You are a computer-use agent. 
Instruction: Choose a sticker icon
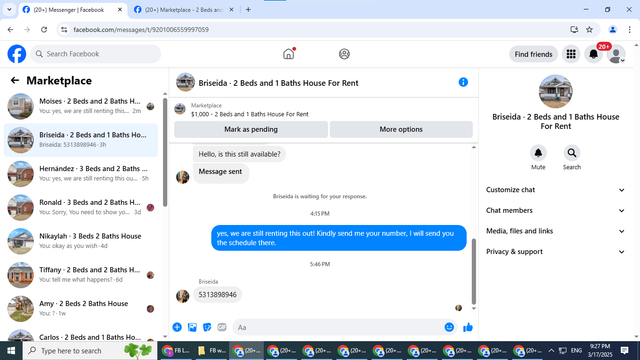207,327
